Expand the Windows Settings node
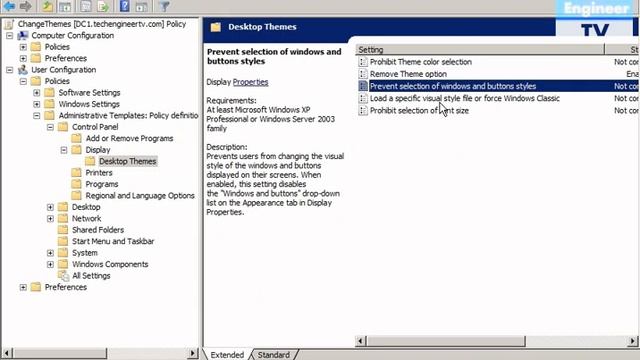Screen dimensions: 640x360 tap(37, 104)
